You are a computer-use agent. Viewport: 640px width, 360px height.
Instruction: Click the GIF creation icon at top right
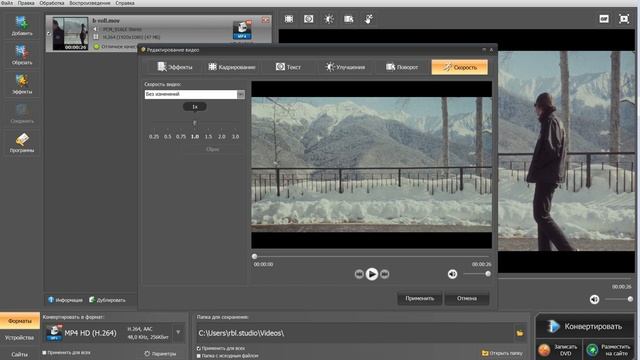pos(604,19)
